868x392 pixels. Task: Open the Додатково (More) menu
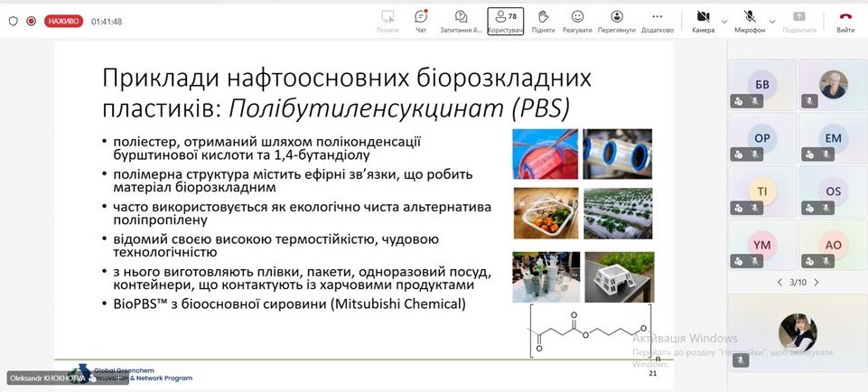coord(657,21)
